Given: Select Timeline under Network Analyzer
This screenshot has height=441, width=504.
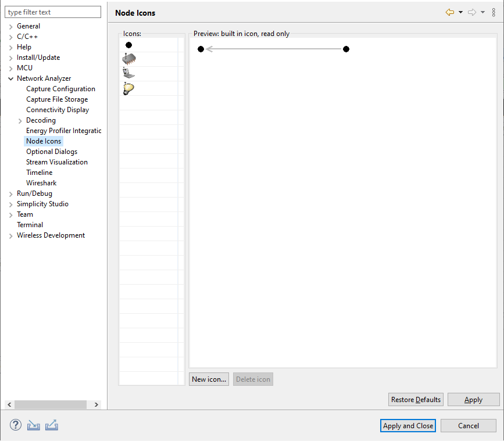Looking at the screenshot, I should click(39, 172).
